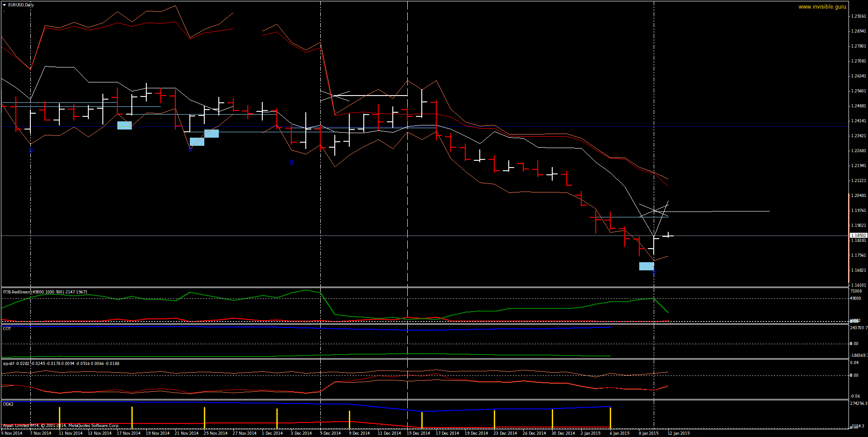Click the 26 Dec 2014 date label
This screenshot has width=868, height=437.
[x=534, y=433]
